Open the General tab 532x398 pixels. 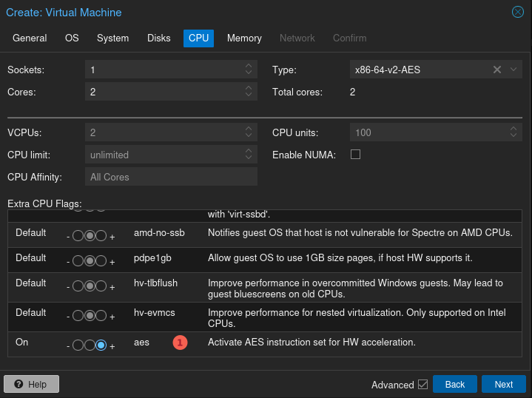pos(30,38)
